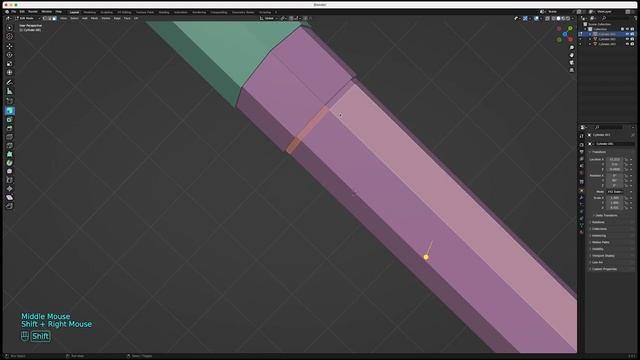
Task: Open the Modifiers properties tab
Action: 582,198
